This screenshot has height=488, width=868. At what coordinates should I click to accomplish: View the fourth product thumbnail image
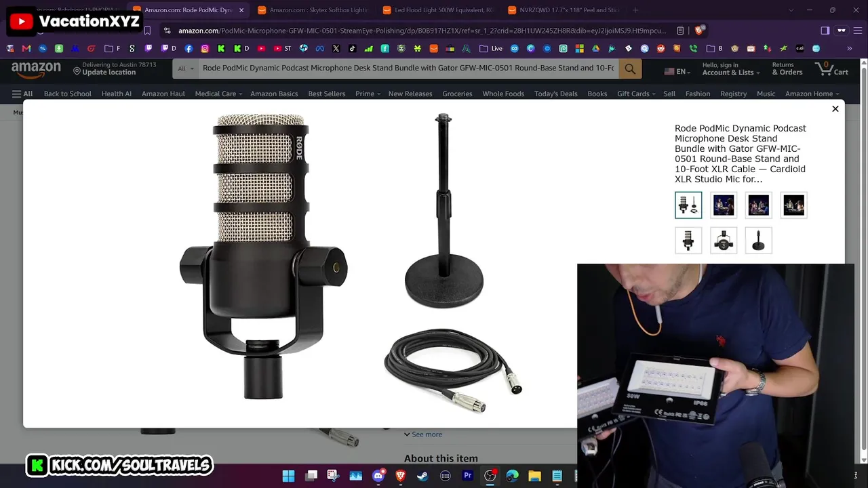tap(794, 205)
